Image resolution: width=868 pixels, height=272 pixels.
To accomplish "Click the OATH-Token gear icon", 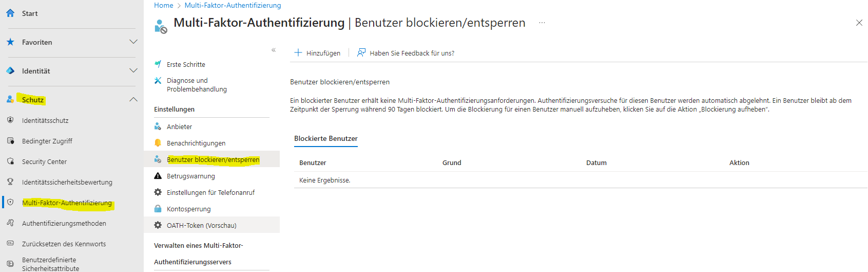I will click(x=158, y=225).
